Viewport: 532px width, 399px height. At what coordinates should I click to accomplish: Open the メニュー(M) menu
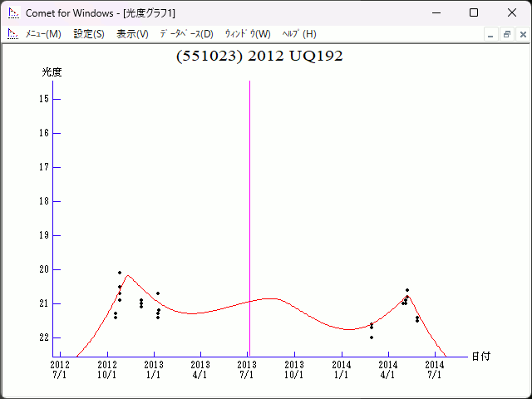(43, 34)
